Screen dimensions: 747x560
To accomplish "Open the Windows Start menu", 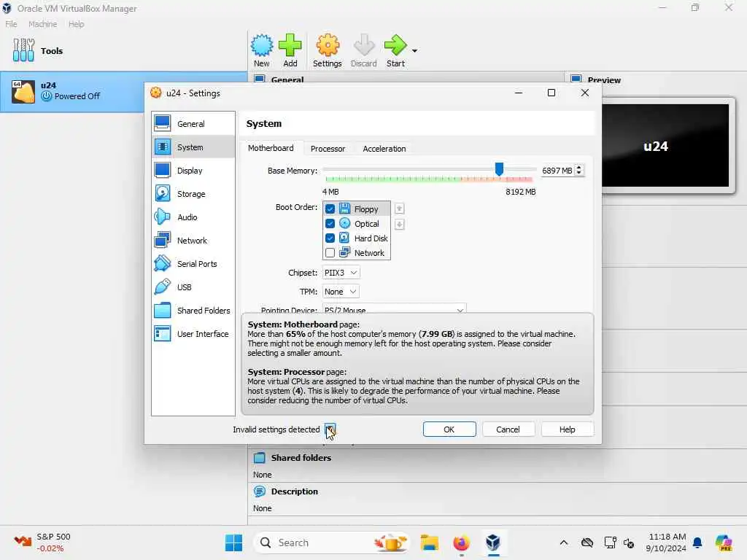I will 233,542.
